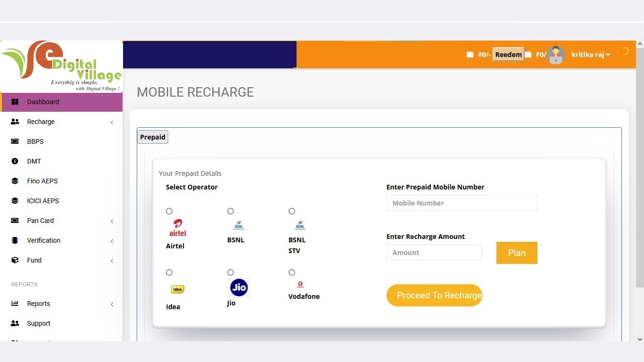The height and width of the screenshot is (362, 644).
Task: Click the DMT info icon
Action: 15,161
